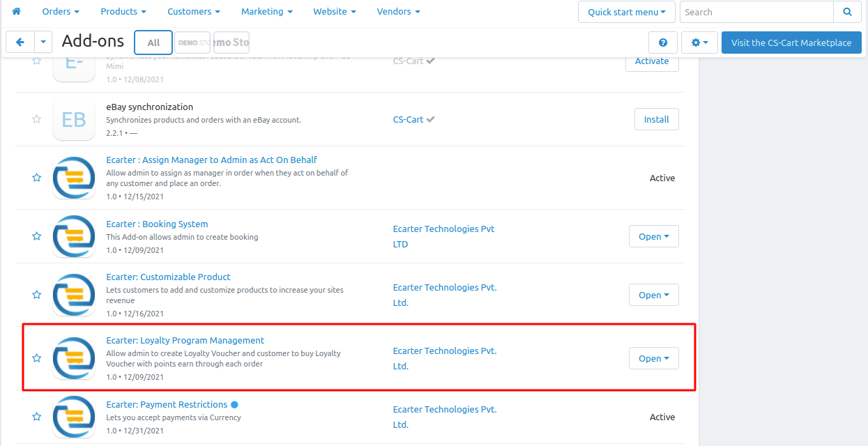Image resolution: width=868 pixels, height=446 pixels.
Task: Click developer link in Customizable Product row
Action: pyautogui.click(x=445, y=295)
